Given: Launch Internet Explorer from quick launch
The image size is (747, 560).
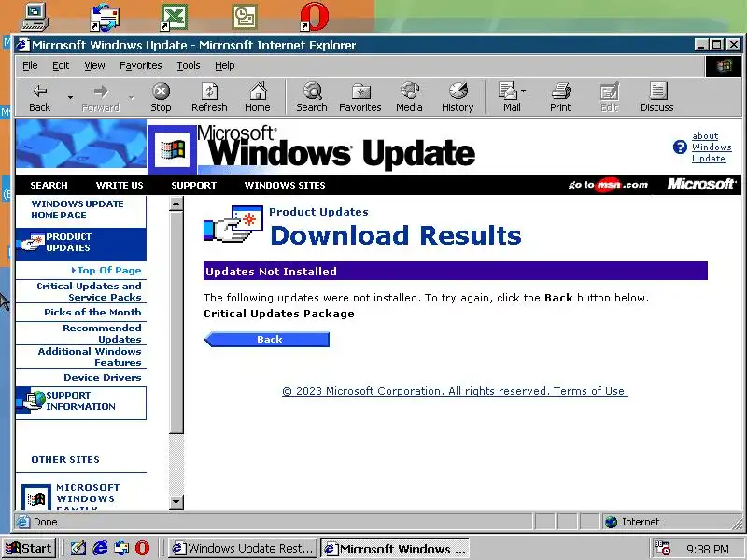Looking at the screenshot, I should [100, 548].
